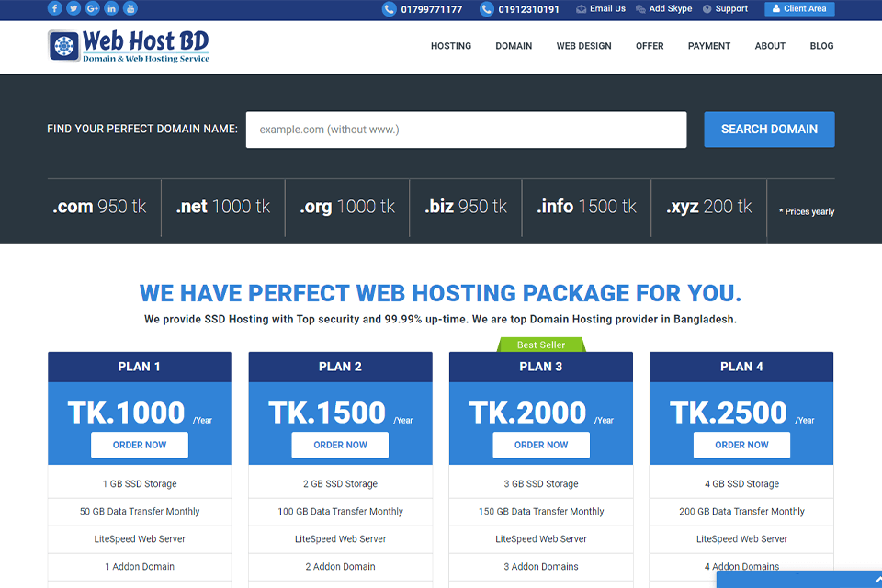Click '200 GB Data Transfer Monthly' row

[x=741, y=512]
